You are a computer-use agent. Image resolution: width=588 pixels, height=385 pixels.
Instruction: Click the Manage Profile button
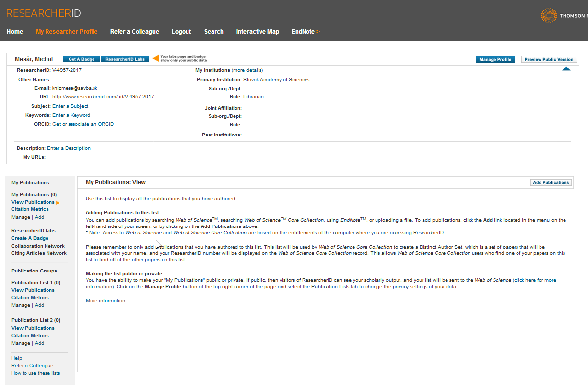(495, 60)
